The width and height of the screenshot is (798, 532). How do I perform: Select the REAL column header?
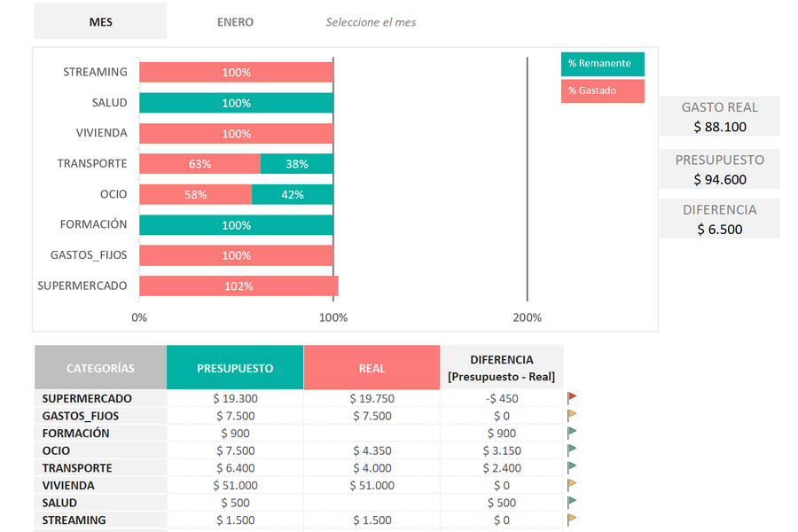pos(372,368)
